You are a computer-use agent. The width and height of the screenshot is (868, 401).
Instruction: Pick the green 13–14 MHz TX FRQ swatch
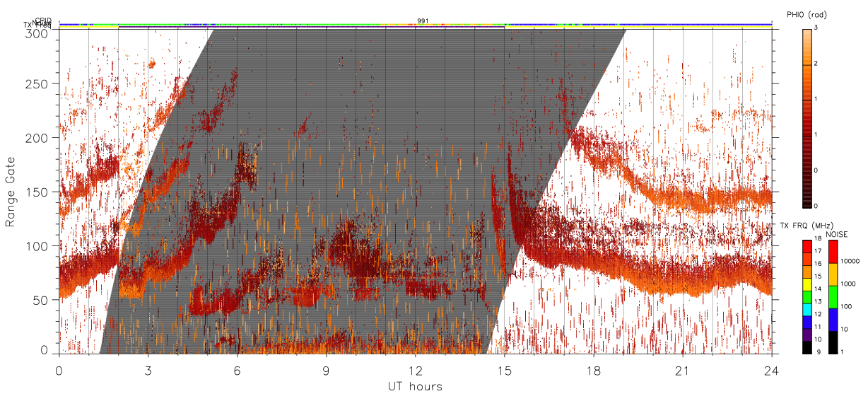(807, 296)
